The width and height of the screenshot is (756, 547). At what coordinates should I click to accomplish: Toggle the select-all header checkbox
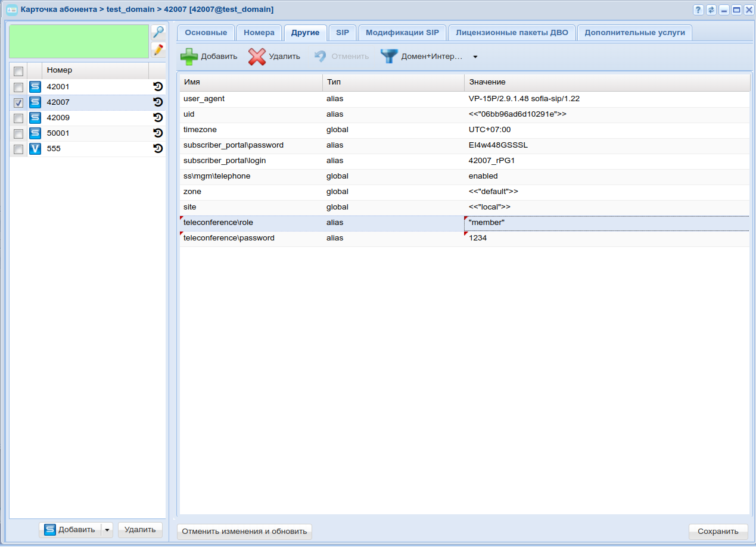pyautogui.click(x=18, y=71)
